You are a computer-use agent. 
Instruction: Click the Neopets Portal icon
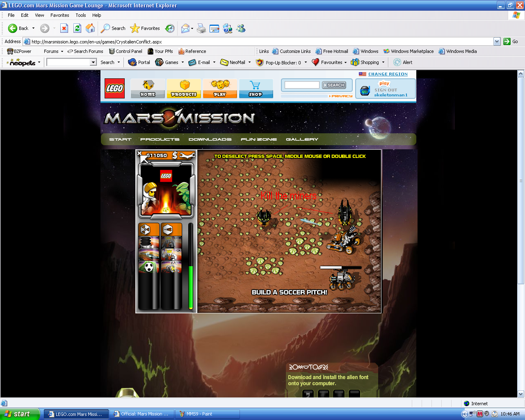[132, 62]
